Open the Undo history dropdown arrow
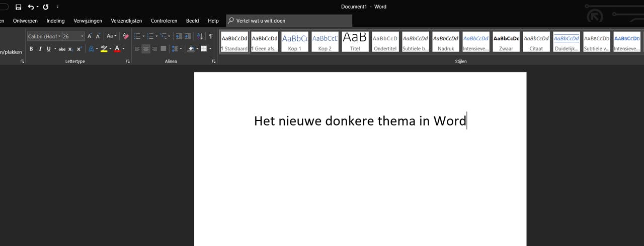Viewport: 644px width, 246px height. click(x=38, y=7)
